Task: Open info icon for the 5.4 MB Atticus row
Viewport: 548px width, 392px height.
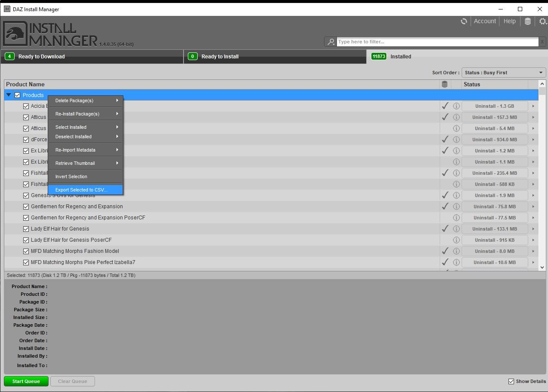Action: tap(456, 128)
